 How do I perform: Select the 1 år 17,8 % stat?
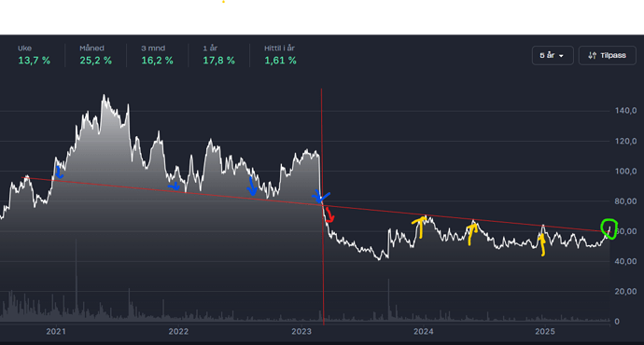click(x=219, y=55)
